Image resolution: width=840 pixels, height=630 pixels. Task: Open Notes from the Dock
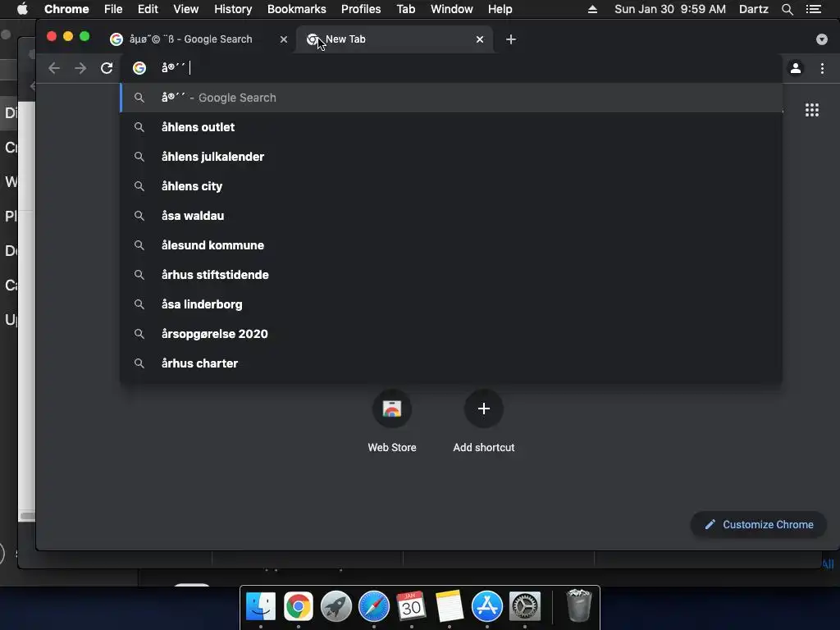tap(449, 606)
